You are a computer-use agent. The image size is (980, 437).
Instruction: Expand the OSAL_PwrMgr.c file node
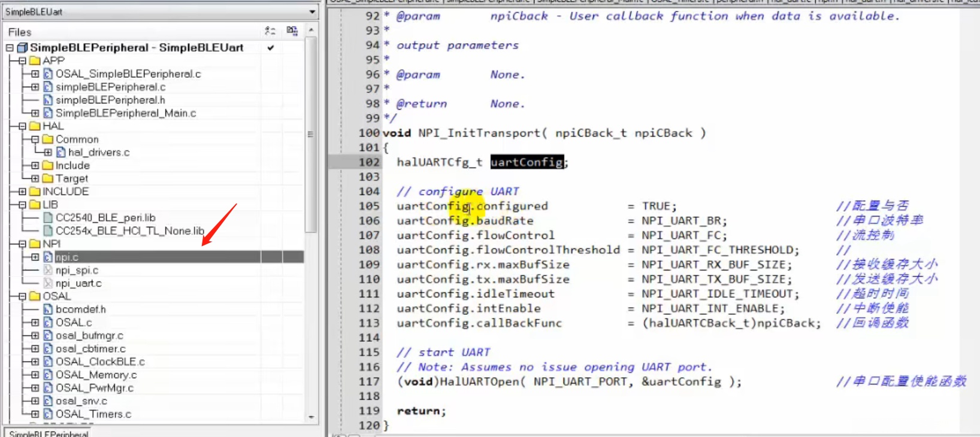(35, 388)
